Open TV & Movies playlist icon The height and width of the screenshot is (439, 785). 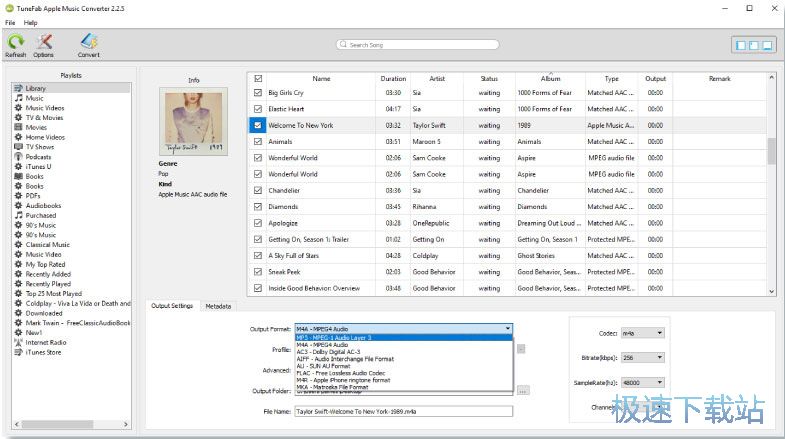(x=19, y=118)
